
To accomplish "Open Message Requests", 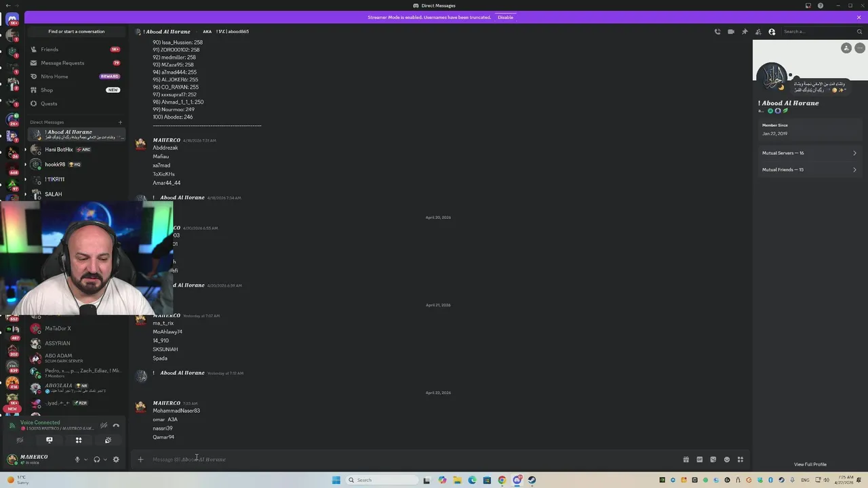I will coord(76,63).
